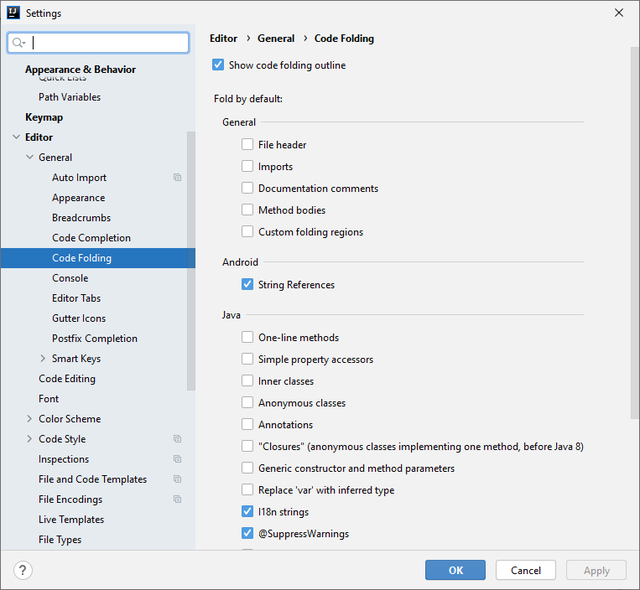Click the IntelliJ logo in title bar
The height and width of the screenshot is (590, 640).
point(14,13)
